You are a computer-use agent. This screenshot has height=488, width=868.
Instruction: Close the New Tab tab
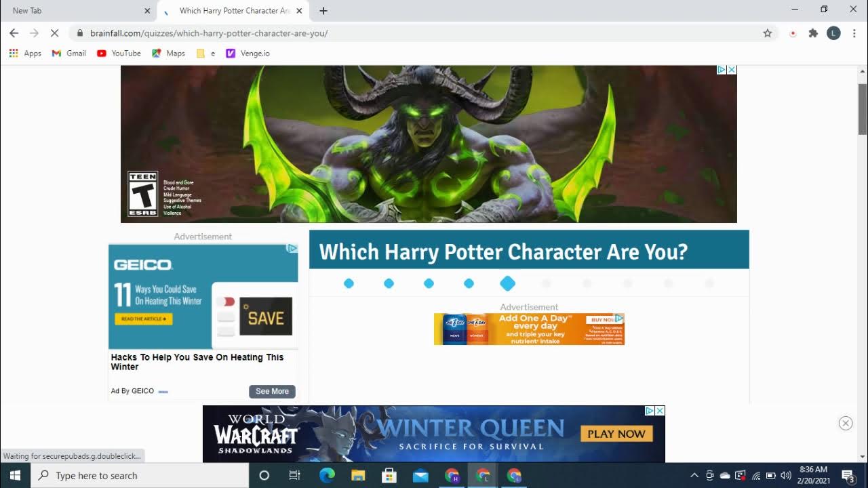[148, 11]
